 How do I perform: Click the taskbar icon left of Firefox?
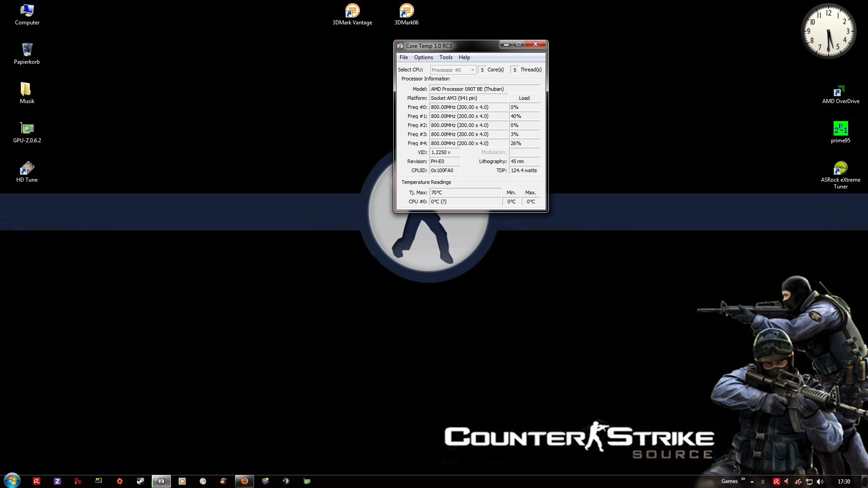(x=223, y=481)
